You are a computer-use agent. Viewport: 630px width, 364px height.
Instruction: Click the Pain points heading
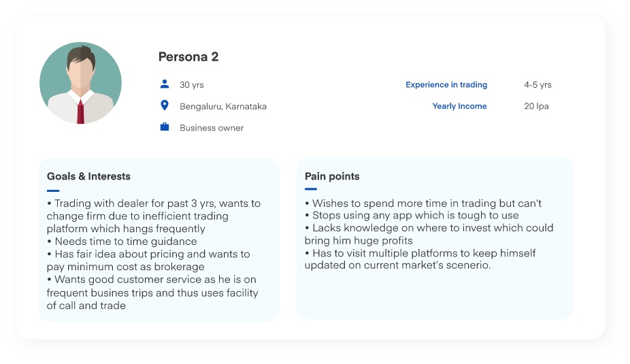(x=332, y=176)
